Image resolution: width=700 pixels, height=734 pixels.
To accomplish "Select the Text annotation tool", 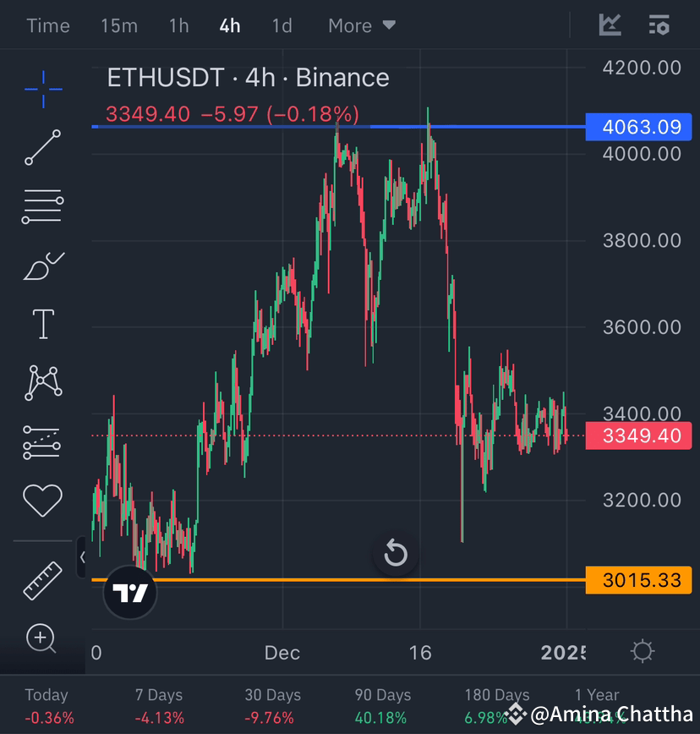I will point(42,323).
